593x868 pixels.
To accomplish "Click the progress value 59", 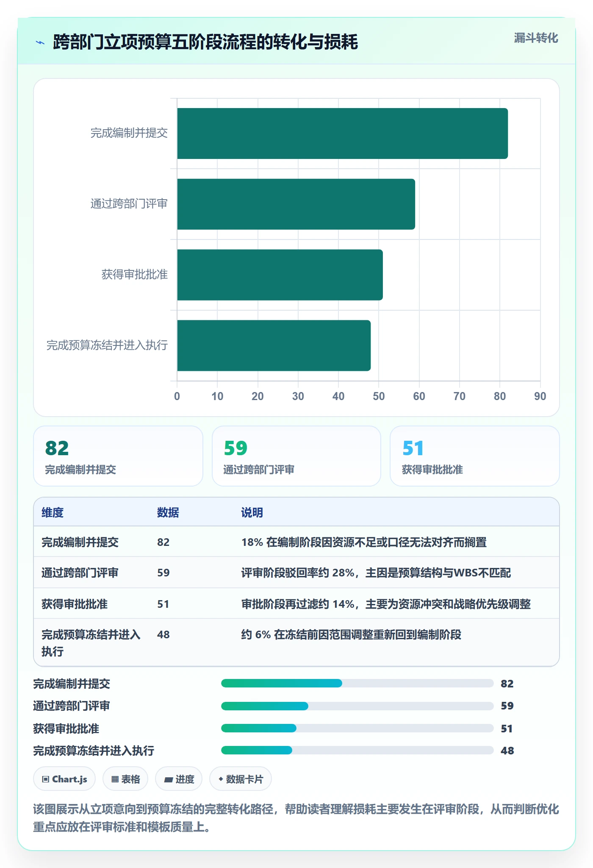I will (507, 706).
